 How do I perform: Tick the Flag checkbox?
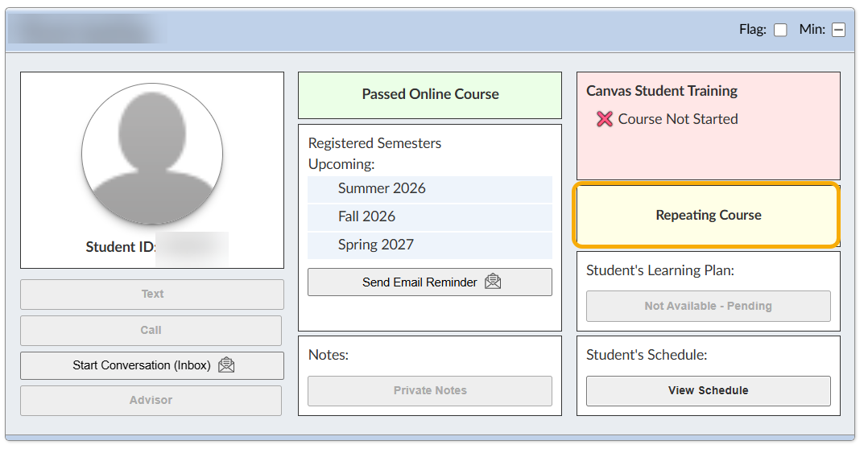click(780, 30)
